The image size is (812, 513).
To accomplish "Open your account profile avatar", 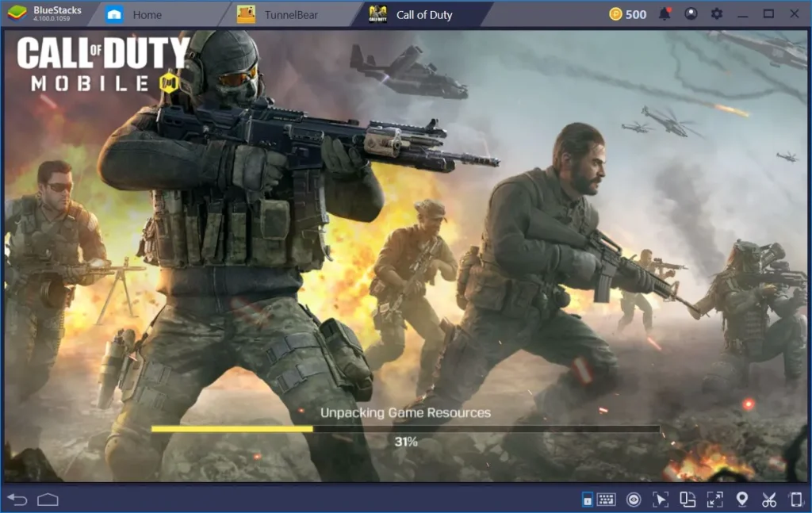I will [x=691, y=13].
